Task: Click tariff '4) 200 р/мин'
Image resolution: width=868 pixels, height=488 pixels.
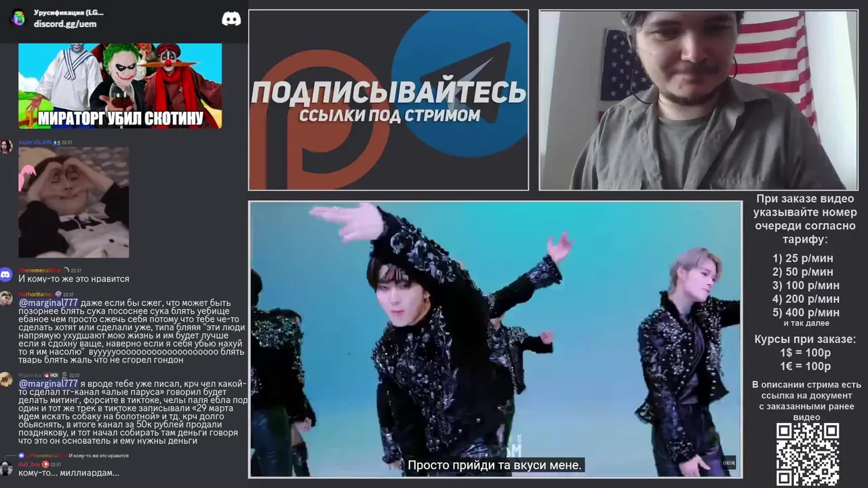Action: pos(806,299)
